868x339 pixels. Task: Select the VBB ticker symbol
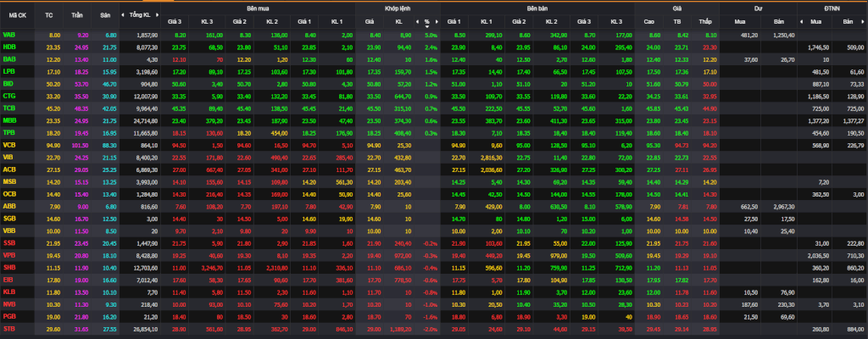tap(8, 230)
